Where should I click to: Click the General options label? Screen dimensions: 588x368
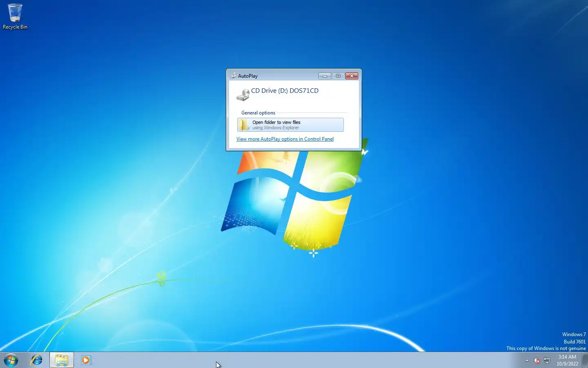[258, 113]
